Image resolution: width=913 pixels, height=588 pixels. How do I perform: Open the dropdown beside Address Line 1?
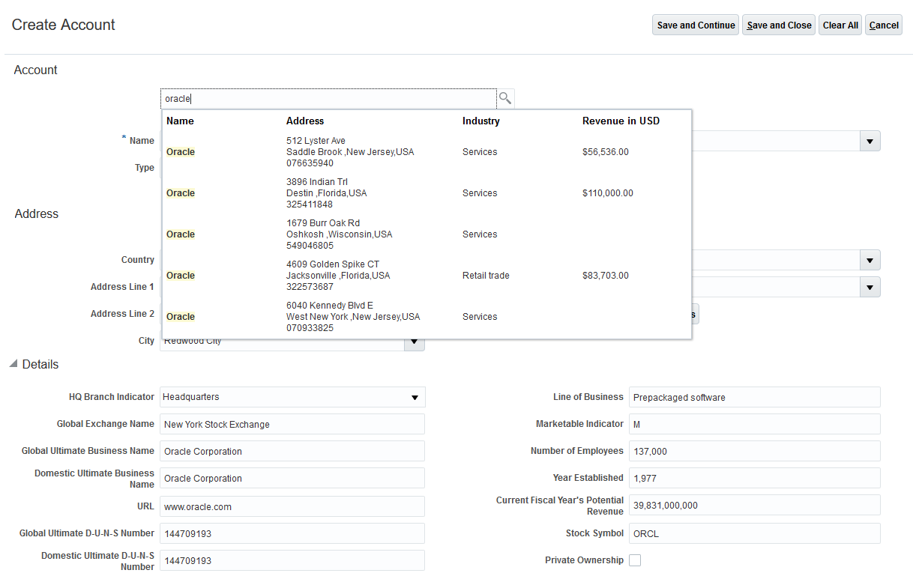pyautogui.click(x=870, y=287)
